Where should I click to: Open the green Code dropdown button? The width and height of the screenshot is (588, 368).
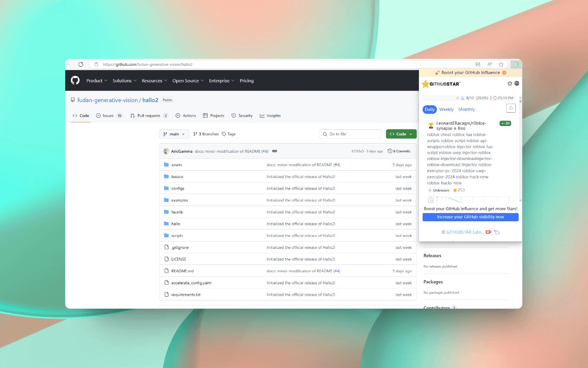pos(401,134)
